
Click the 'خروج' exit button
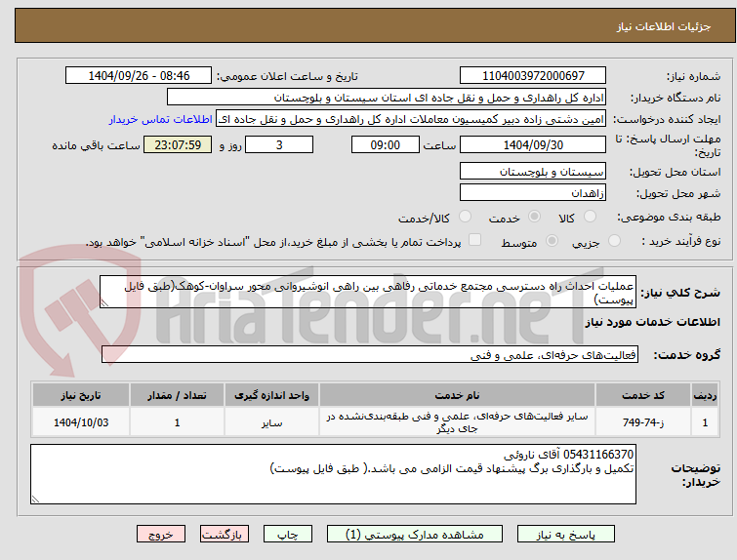pyautogui.click(x=161, y=535)
